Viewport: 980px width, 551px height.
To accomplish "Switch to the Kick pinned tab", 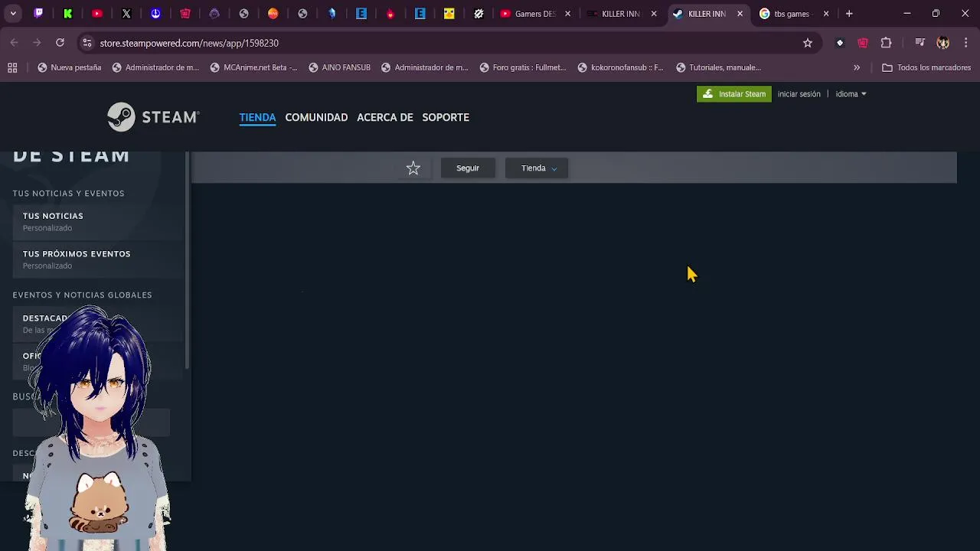I will coord(68,14).
